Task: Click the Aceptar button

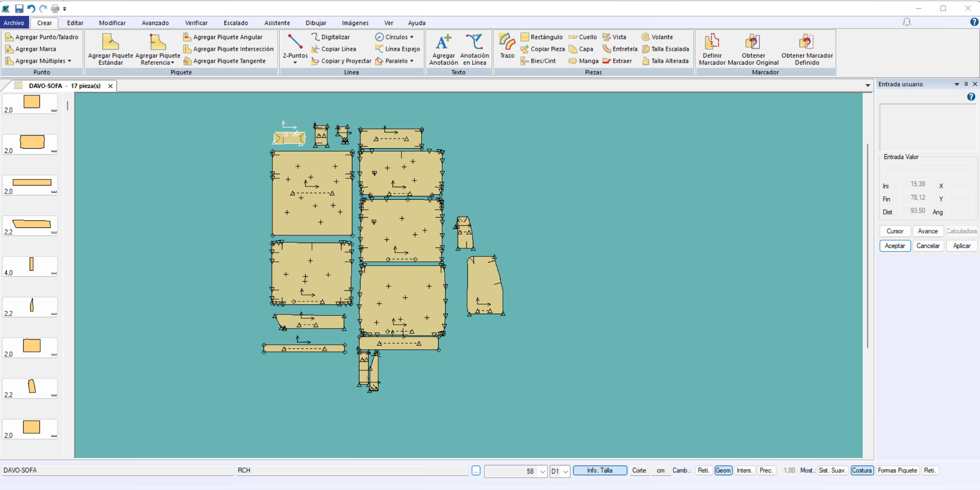Action: tap(894, 246)
